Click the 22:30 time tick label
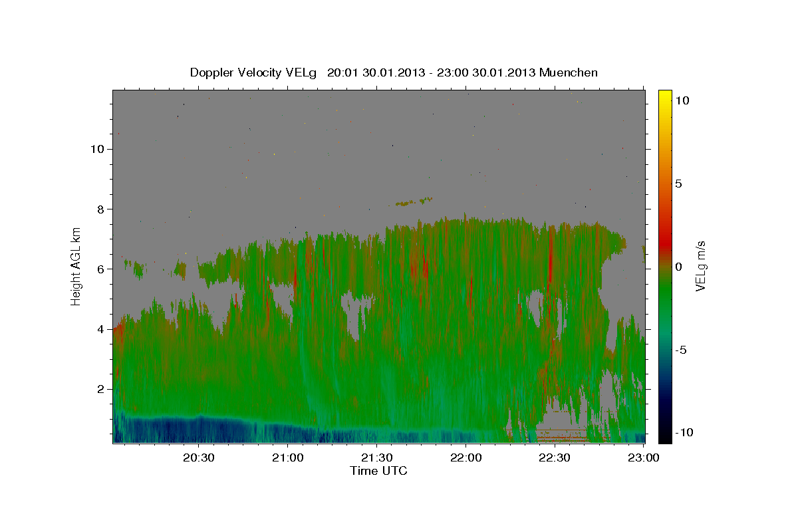This screenshot has width=798, height=532. (554, 458)
